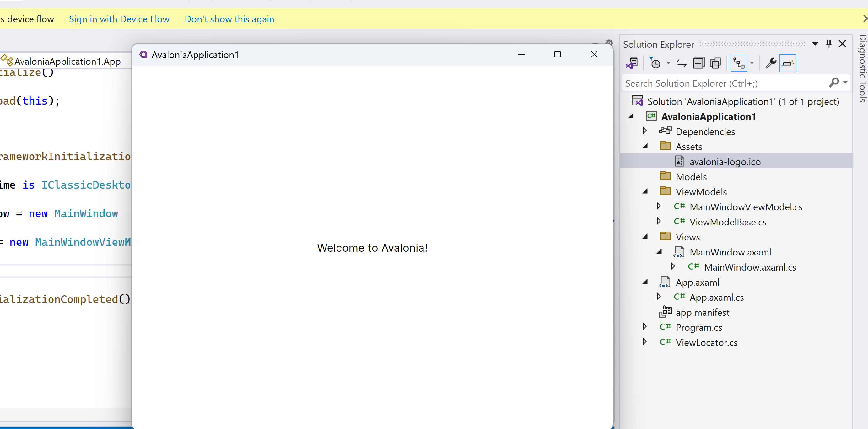Click the editor settings gear icon
Viewport: 868px width, 429px height.
click(609, 42)
